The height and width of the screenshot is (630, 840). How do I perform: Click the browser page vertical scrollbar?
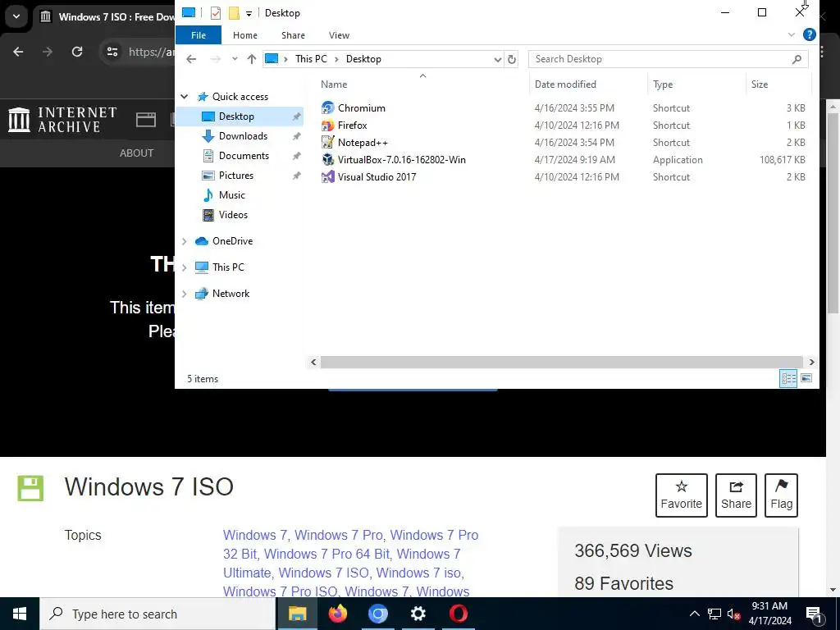coord(833,213)
